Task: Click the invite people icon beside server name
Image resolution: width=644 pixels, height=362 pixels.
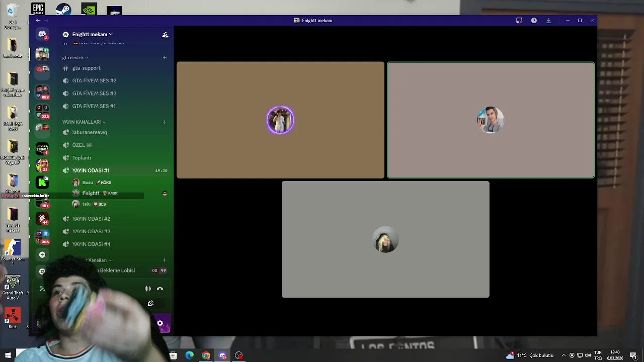Action: coord(165,35)
